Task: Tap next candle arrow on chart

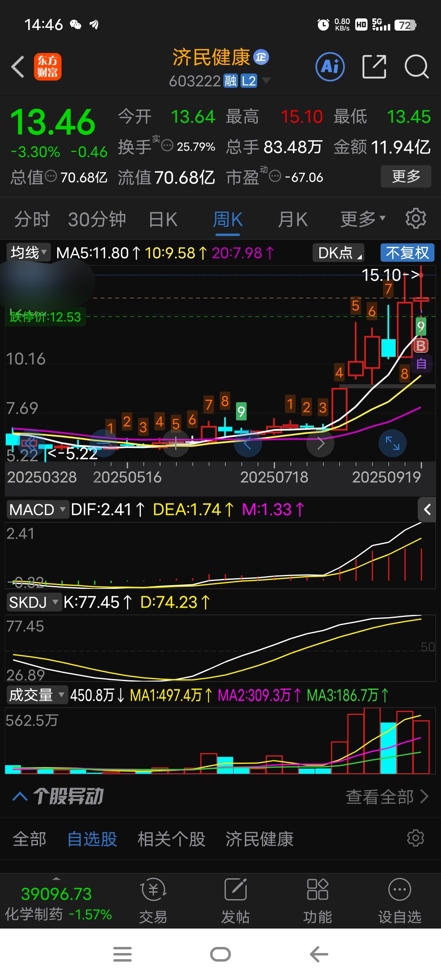Action: click(321, 443)
